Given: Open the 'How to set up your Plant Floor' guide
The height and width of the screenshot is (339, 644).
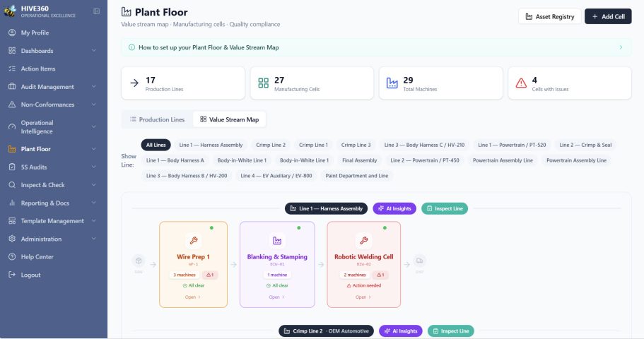Looking at the screenshot, I should pyautogui.click(x=209, y=47).
